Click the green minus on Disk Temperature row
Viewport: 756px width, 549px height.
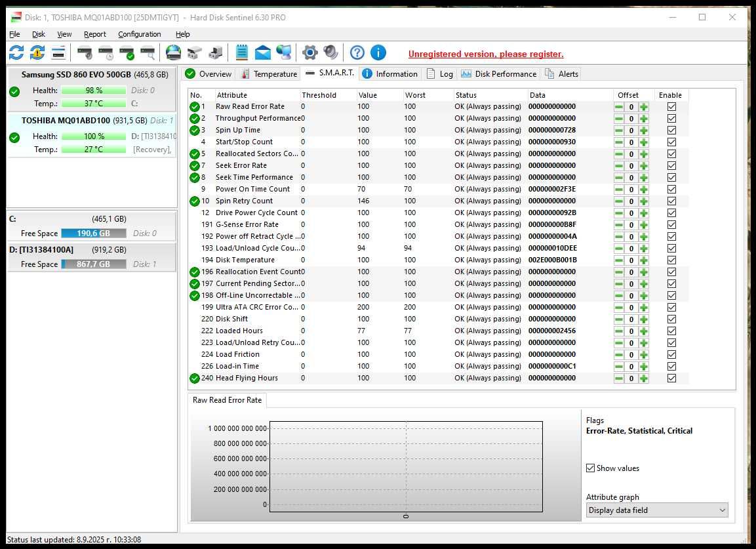[x=618, y=260]
